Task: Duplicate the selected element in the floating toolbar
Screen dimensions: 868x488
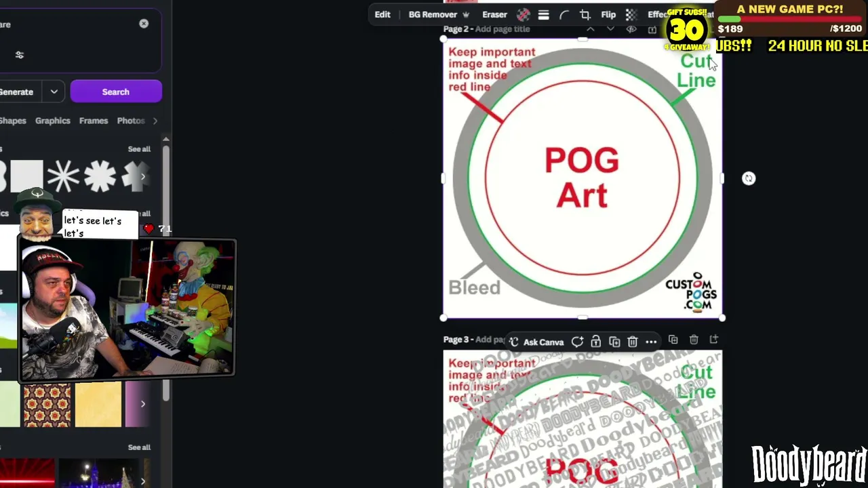Action: click(614, 342)
